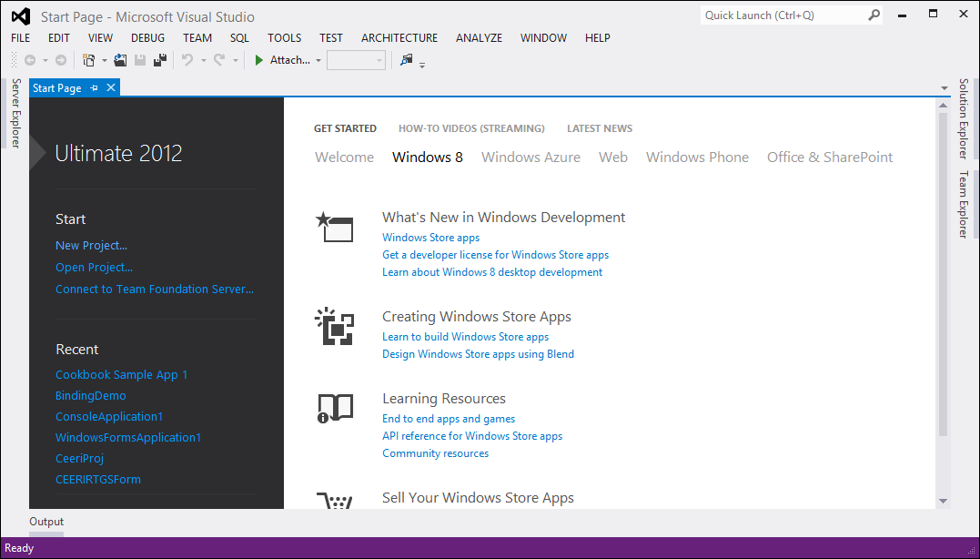Image resolution: width=980 pixels, height=559 pixels.
Task: Click the Navigate Forward toolbar icon
Action: coord(61,60)
